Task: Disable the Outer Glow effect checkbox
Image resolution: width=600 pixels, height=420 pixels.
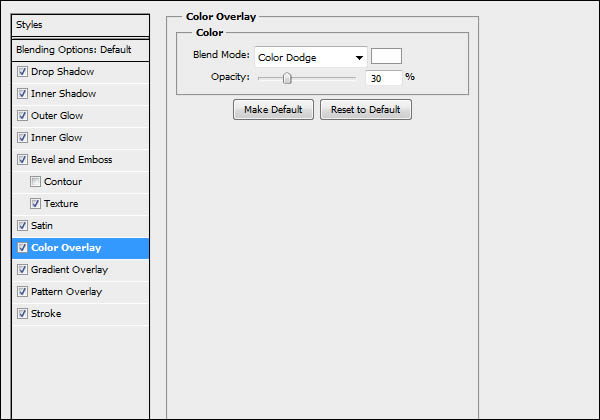Action: [x=22, y=116]
